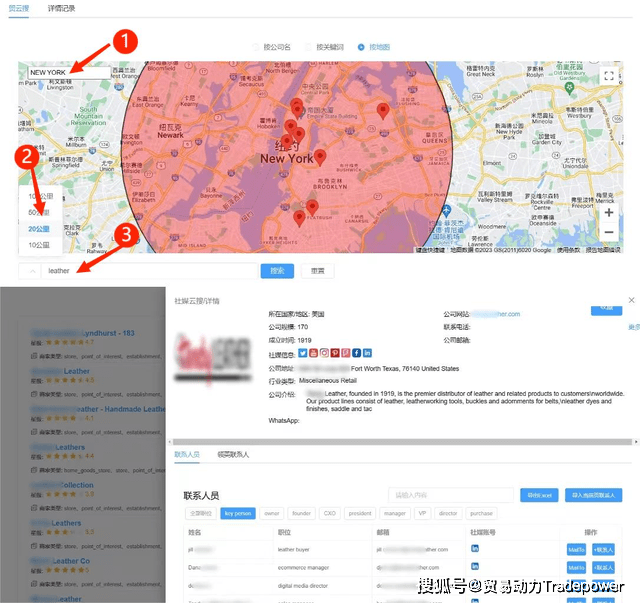
Task: Toggle map fullscreen view
Action: click(609, 76)
